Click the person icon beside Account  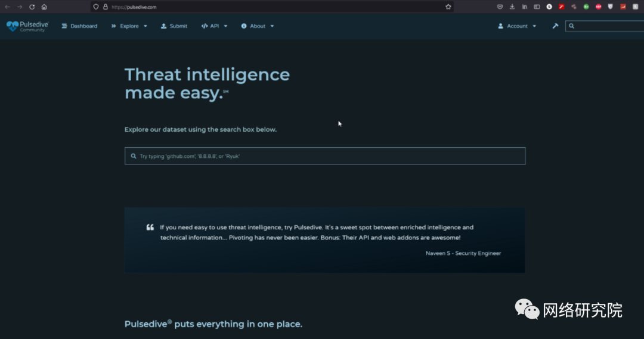[x=500, y=26]
